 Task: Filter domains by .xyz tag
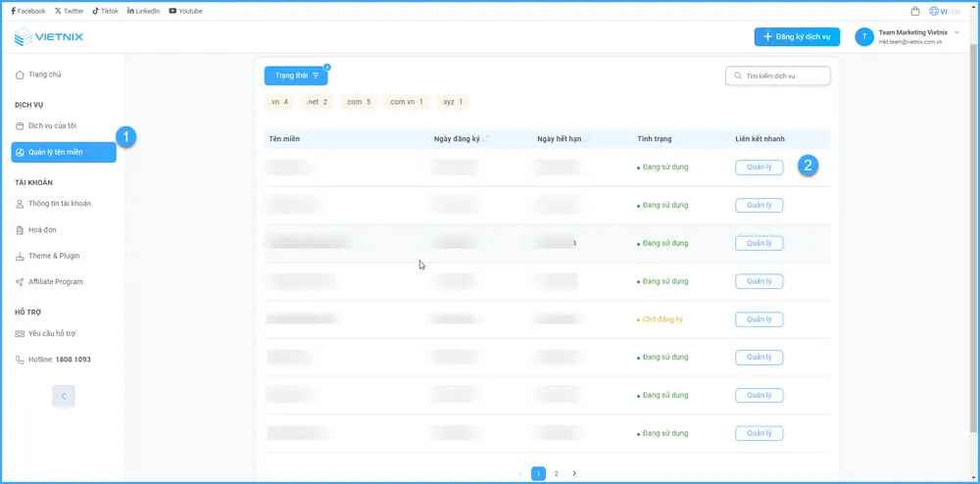(452, 102)
